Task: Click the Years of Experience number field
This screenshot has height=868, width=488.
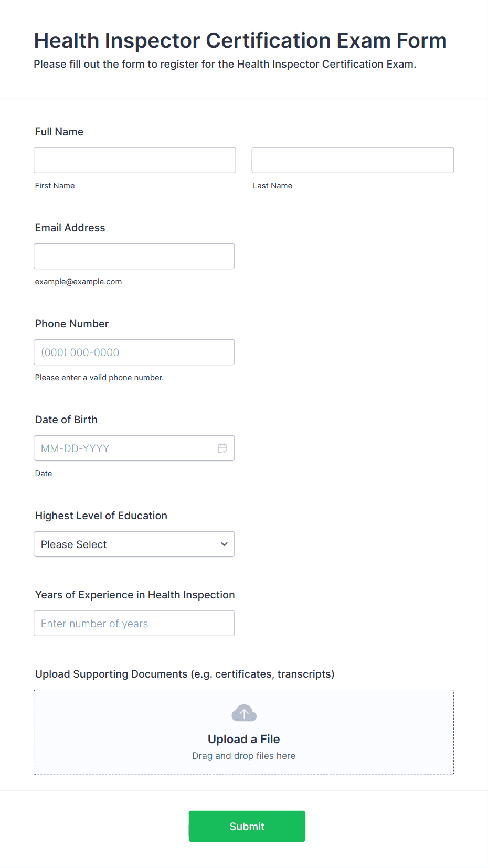Action: click(134, 624)
